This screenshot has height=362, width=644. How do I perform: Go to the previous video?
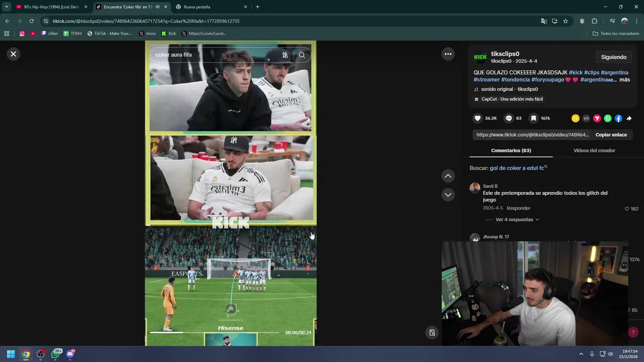tap(448, 176)
